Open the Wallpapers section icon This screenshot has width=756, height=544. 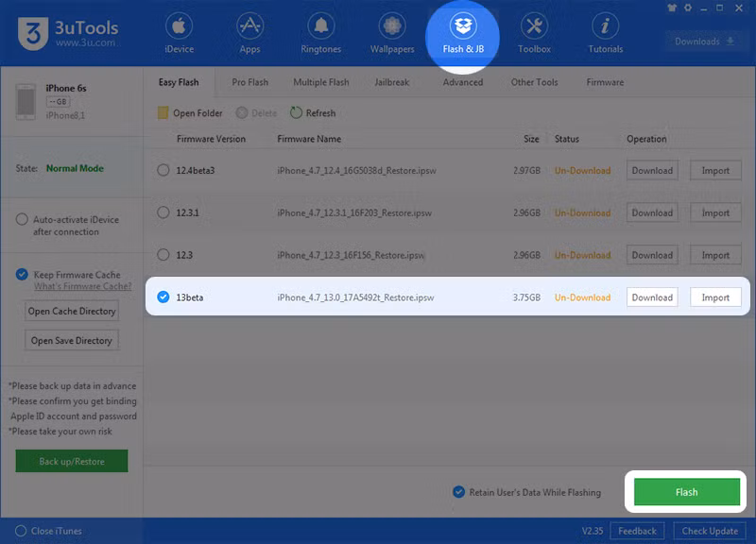click(392, 26)
